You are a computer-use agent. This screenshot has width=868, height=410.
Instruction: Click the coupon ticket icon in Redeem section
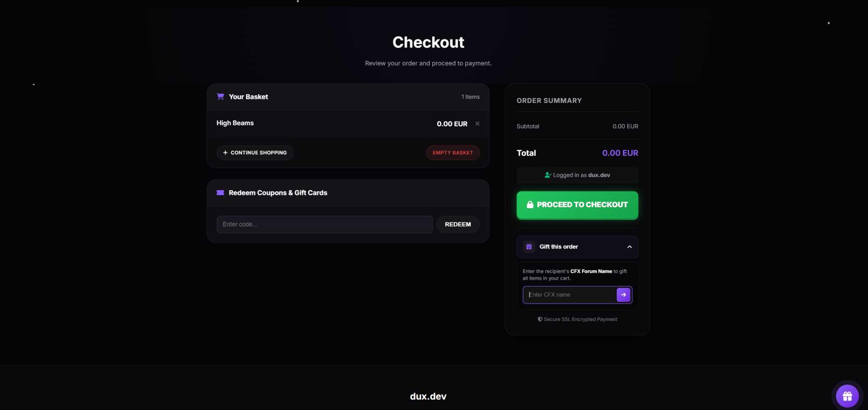pyautogui.click(x=220, y=192)
